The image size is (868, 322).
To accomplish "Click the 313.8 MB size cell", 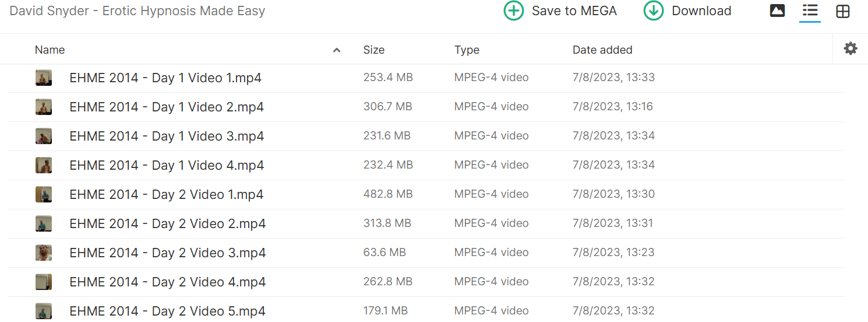I will 387,223.
